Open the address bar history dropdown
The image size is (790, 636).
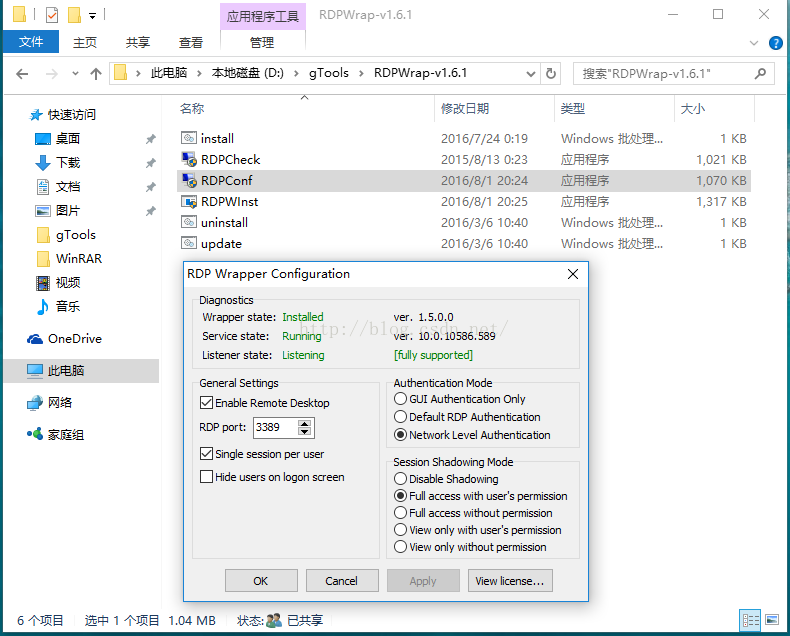pos(530,73)
